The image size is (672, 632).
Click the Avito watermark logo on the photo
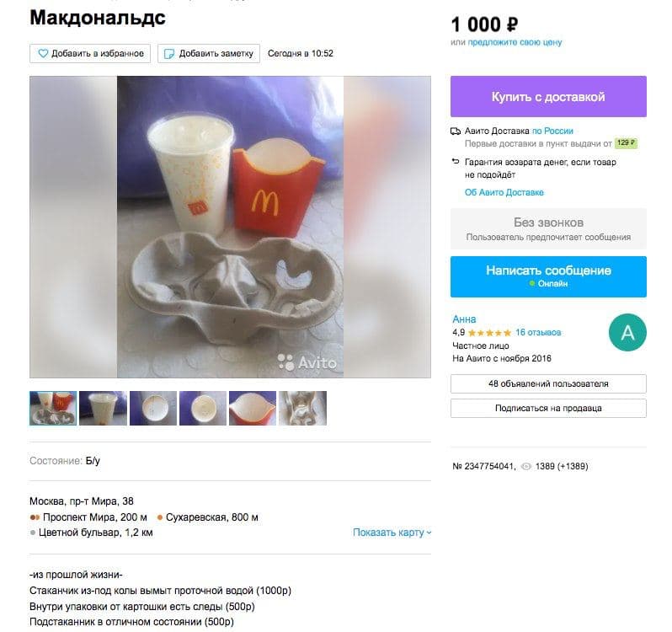pyautogui.click(x=307, y=362)
